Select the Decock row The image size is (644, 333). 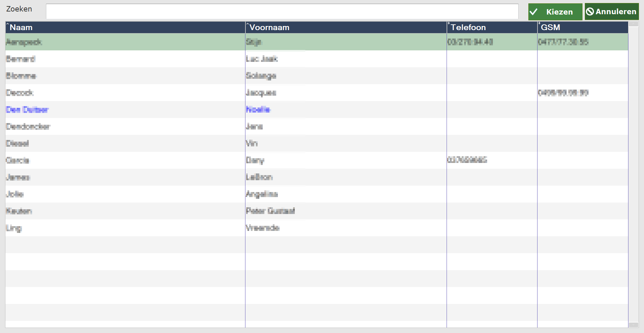(x=317, y=93)
